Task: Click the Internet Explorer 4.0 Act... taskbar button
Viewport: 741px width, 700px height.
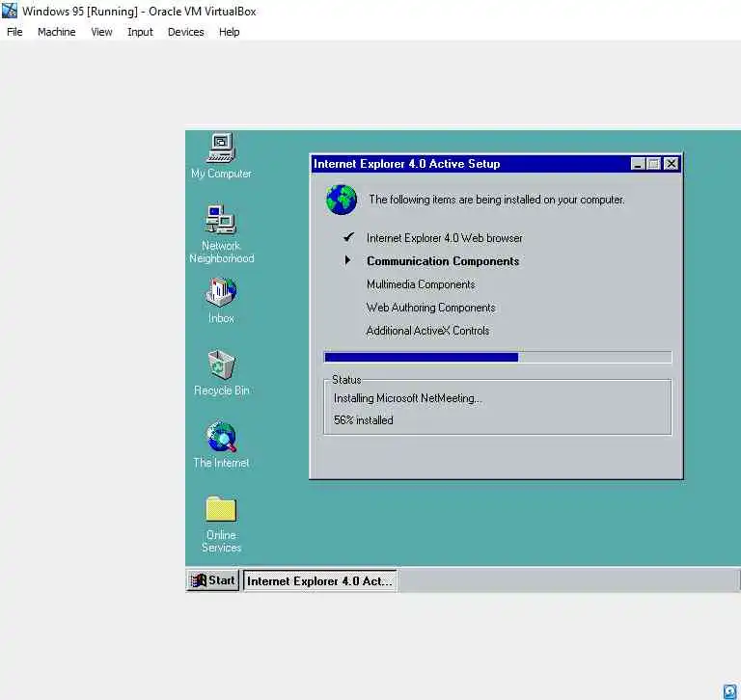Action: tap(319, 581)
